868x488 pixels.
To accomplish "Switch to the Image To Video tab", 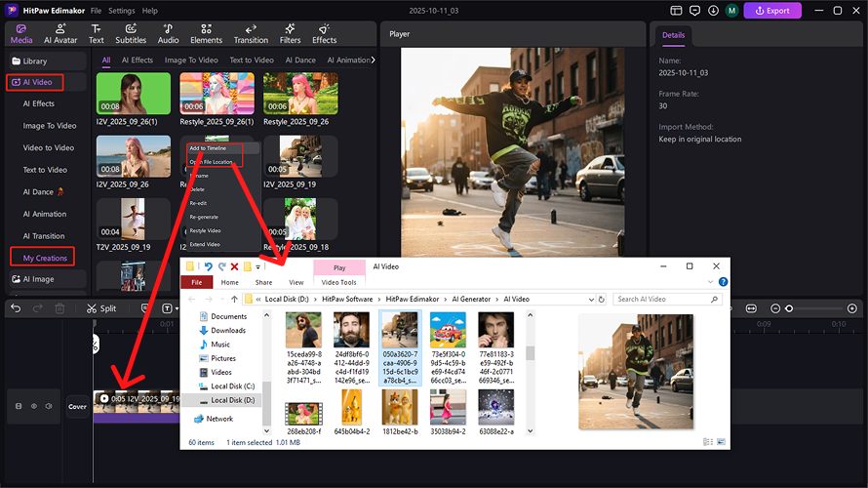I will coord(189,60).
